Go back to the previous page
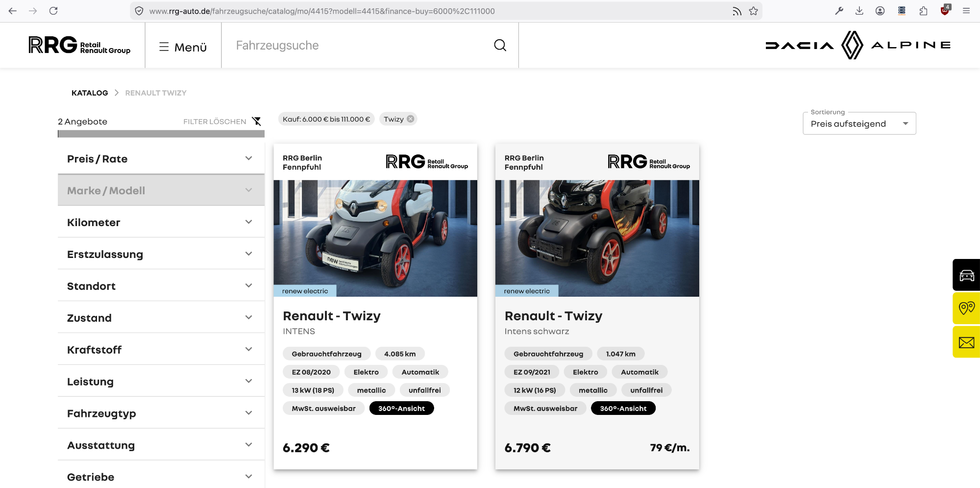 click(13, 11)
